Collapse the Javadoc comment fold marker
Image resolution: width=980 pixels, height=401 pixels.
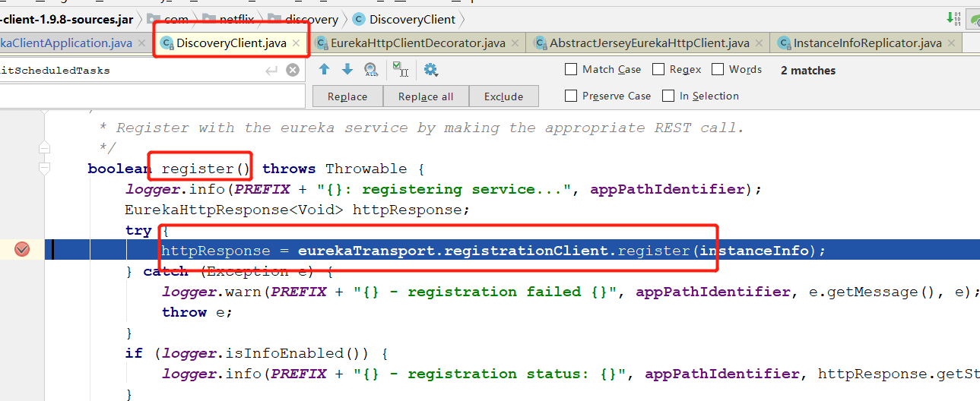click(45, 148)
